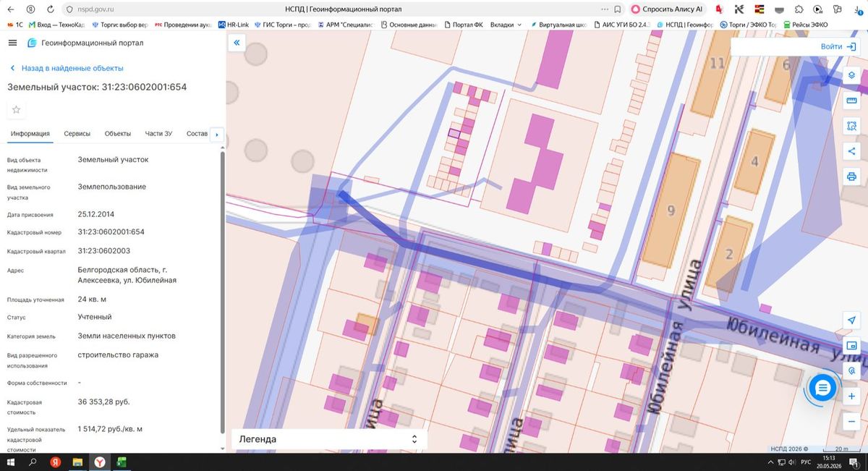
Task: Go back in the browser
Action: (x=11, y=9)
